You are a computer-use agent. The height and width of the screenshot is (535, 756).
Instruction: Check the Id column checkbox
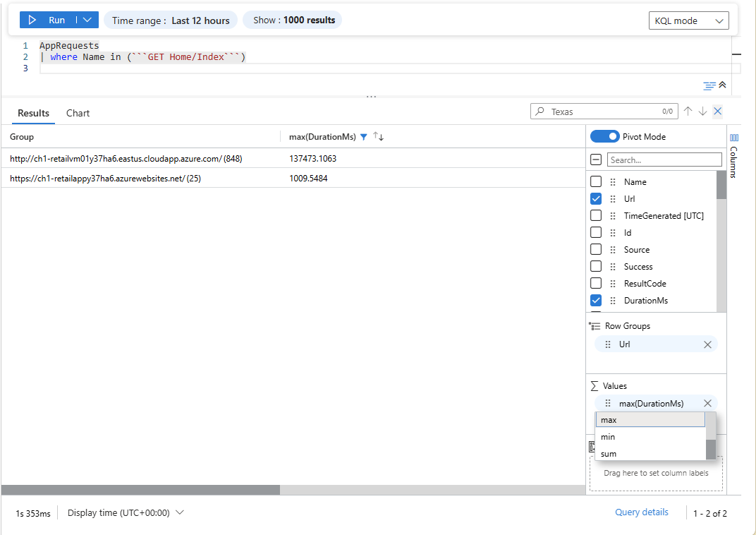[x=596, y=232]
